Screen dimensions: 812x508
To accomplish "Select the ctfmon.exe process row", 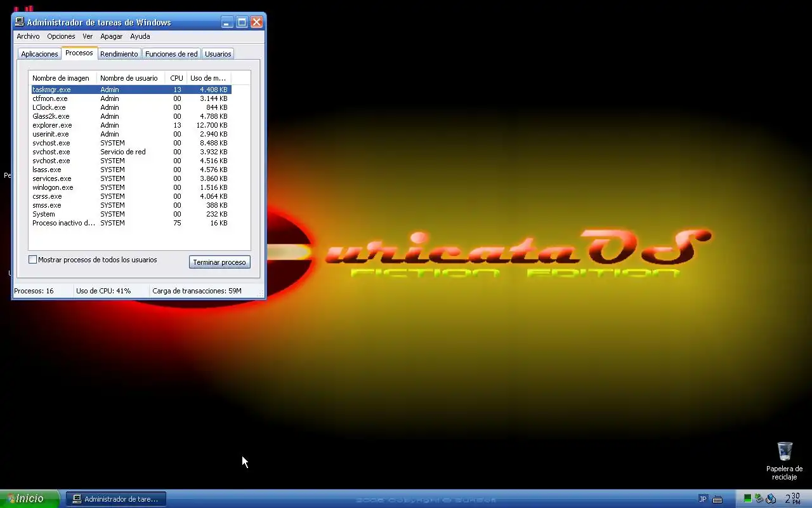I will [131, 98].
